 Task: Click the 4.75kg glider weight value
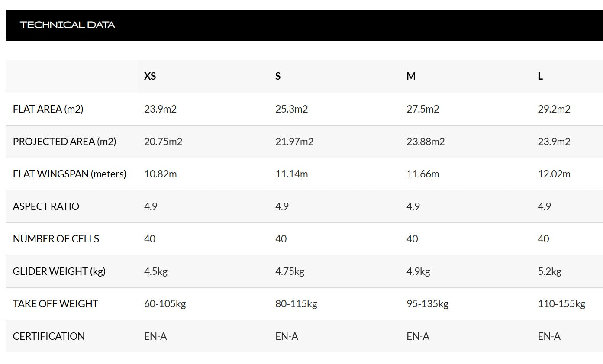click(290, 271)
